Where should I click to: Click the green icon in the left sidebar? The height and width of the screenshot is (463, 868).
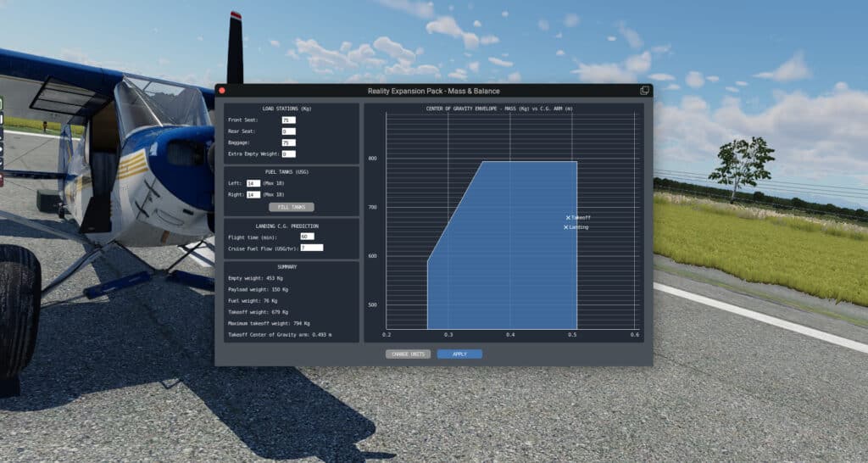pos(2,104)
